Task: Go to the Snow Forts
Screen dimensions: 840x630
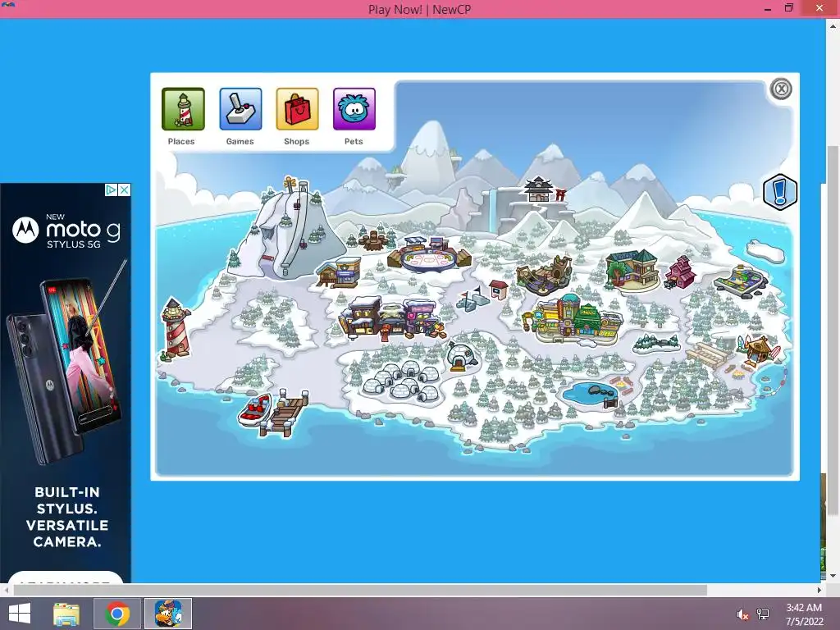Action: tap(473, 298)
